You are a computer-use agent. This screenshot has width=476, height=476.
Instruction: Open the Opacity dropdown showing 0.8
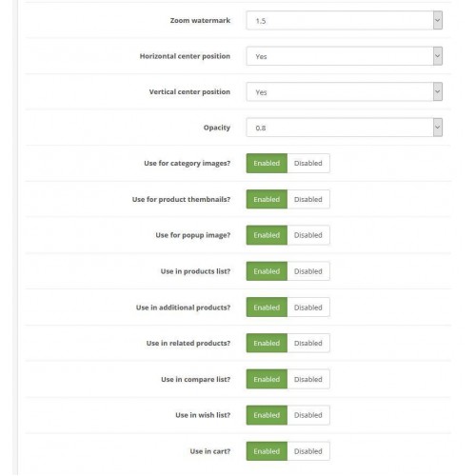pyautogui.click(x=345, y=128)
